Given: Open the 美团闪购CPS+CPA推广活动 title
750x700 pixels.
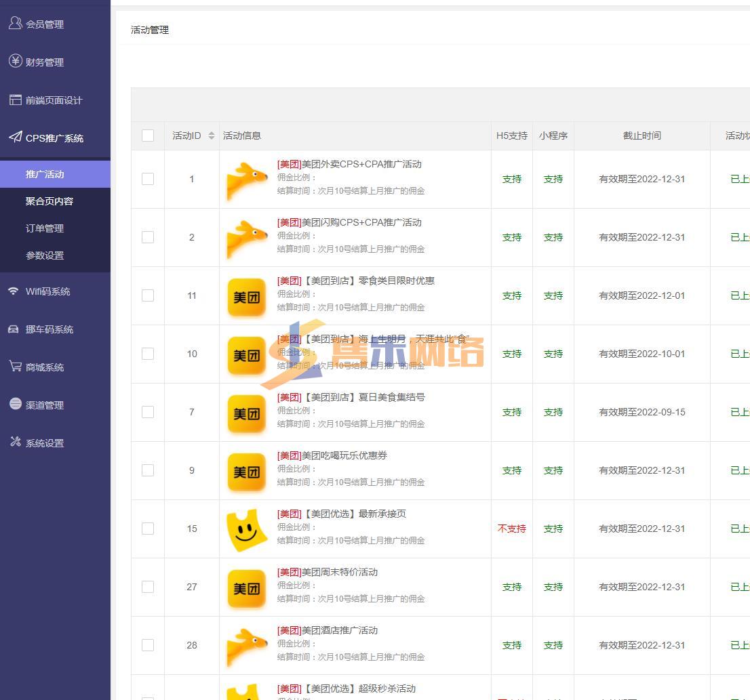Looking at the screenshot, I should (349, 223).
